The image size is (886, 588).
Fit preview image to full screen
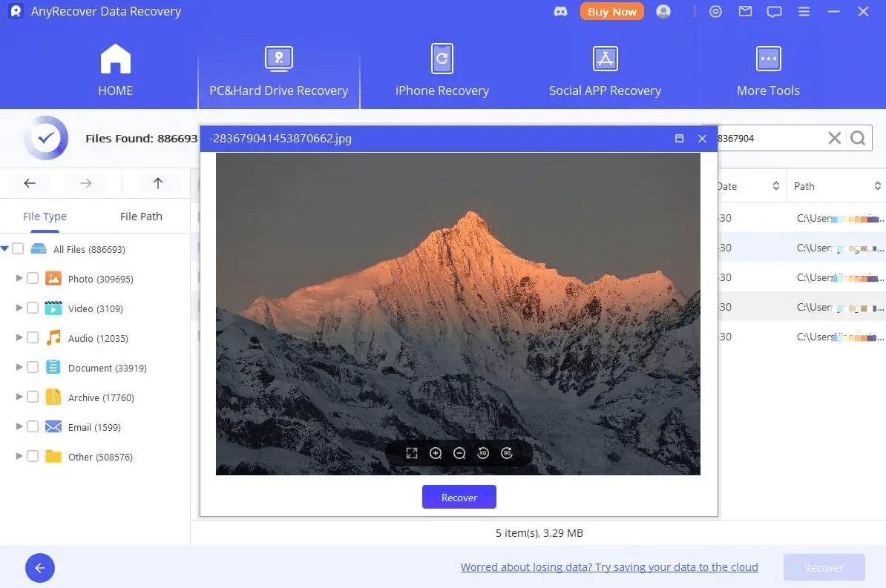412,453
